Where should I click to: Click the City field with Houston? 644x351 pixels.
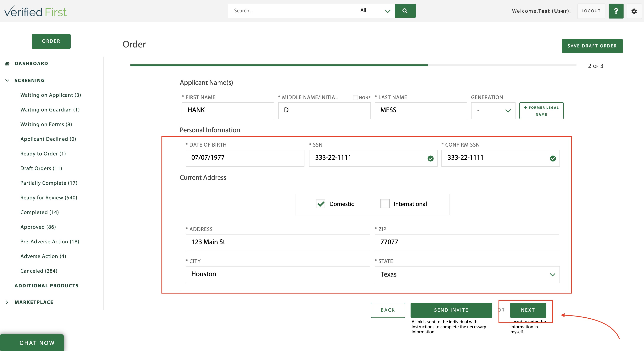pyautogui.click(x=278, y=275)
